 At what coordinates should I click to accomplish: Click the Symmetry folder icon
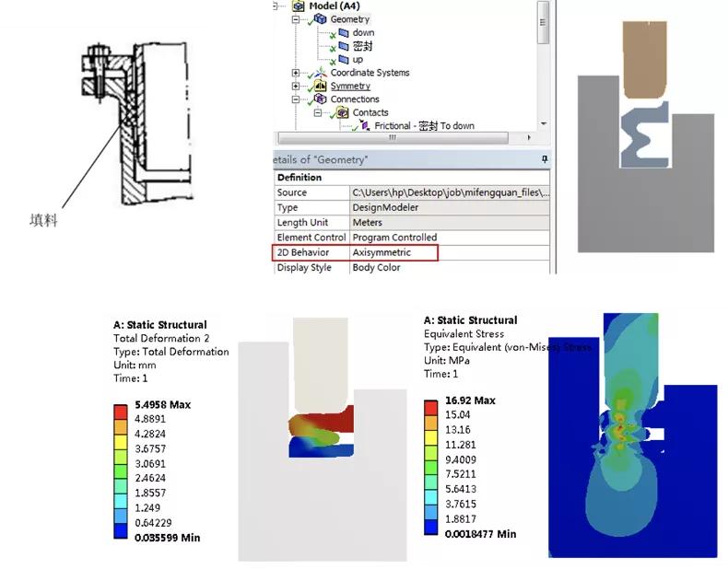321,86
